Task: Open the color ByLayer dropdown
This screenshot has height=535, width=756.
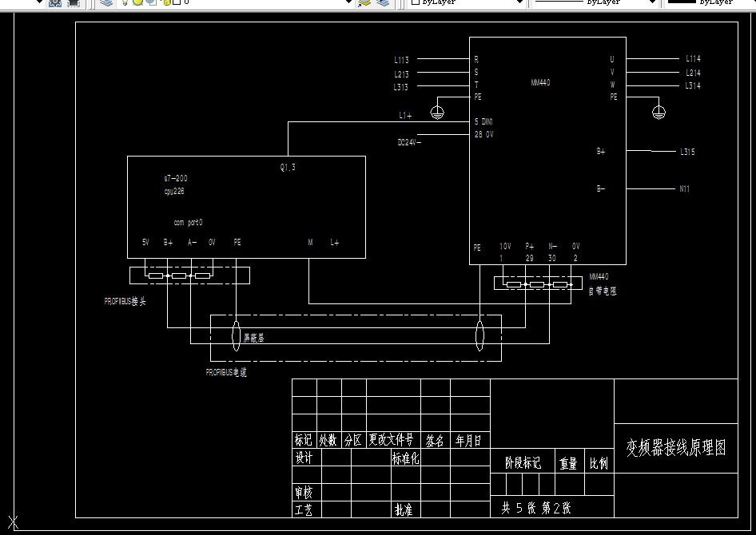Action: tap(467, 2)
